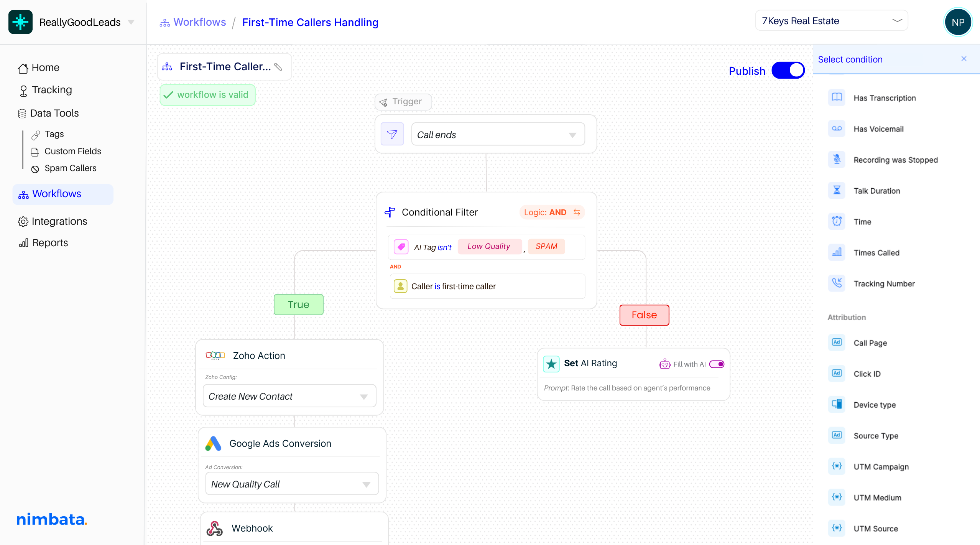980x545 pixels.
Task: Expand the Create New Contact dropdown
Action: pos(289,396)
